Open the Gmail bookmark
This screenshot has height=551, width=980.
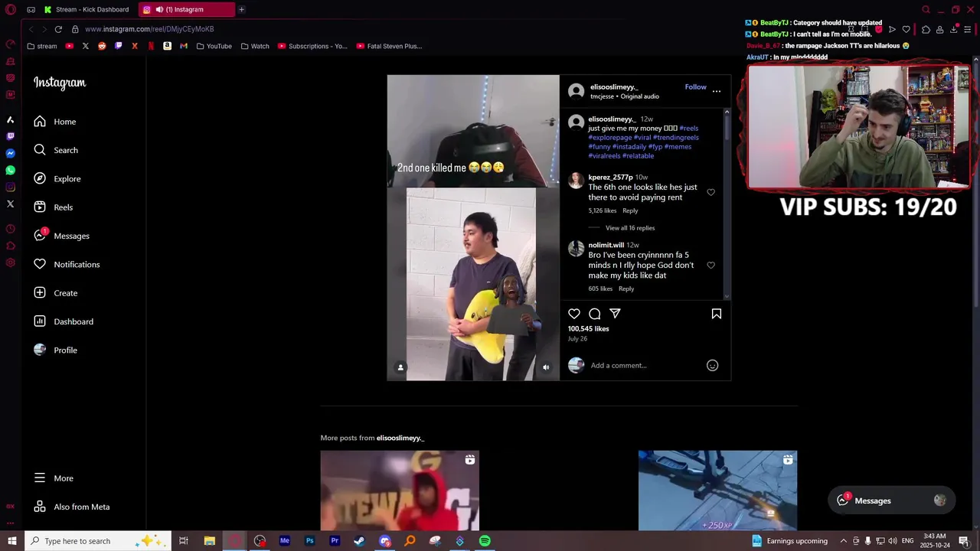click(184, 46)
